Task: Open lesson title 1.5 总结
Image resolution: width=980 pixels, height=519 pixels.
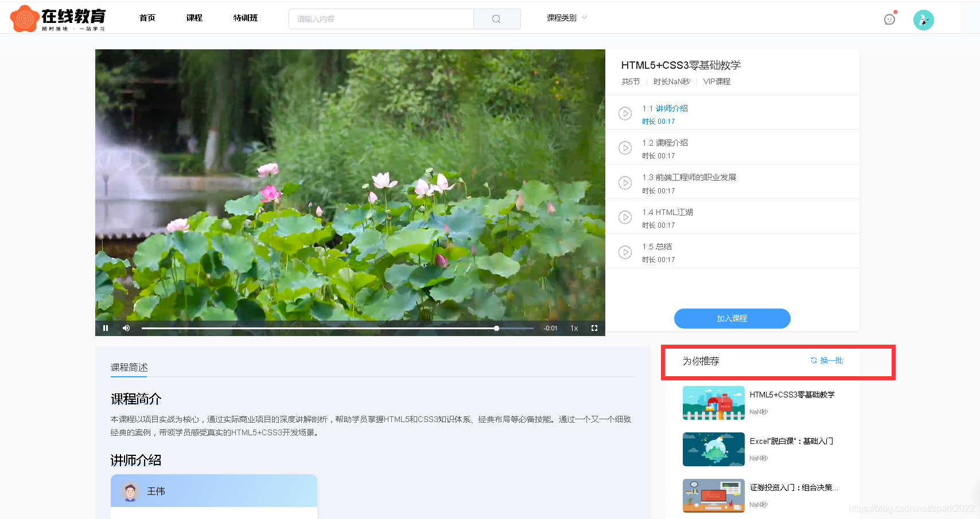Action: pos(657,247)
